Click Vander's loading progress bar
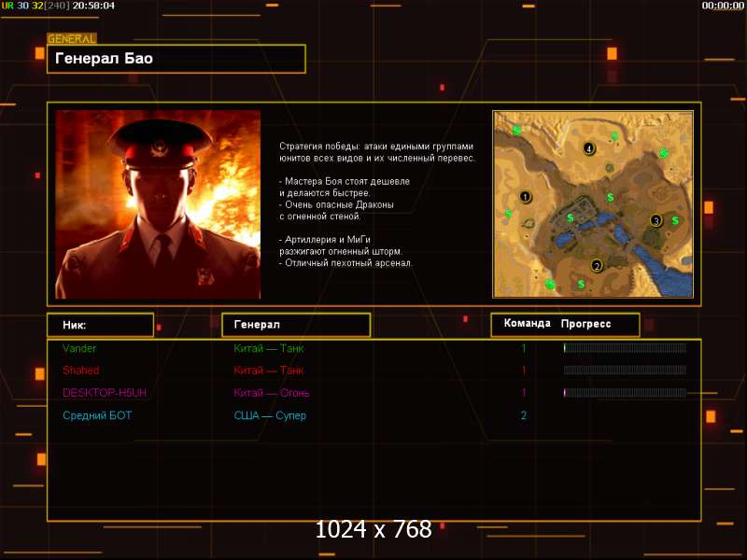Screen dimensions: 747x560 [x=625, y=348]
